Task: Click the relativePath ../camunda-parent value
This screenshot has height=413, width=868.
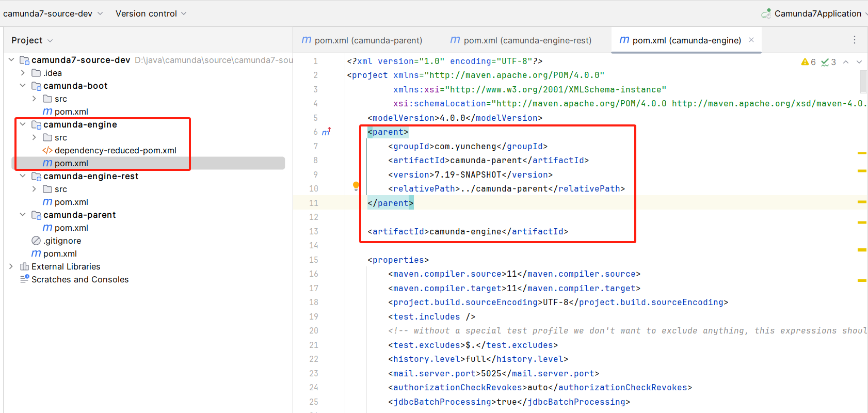Action: point(506,189)
